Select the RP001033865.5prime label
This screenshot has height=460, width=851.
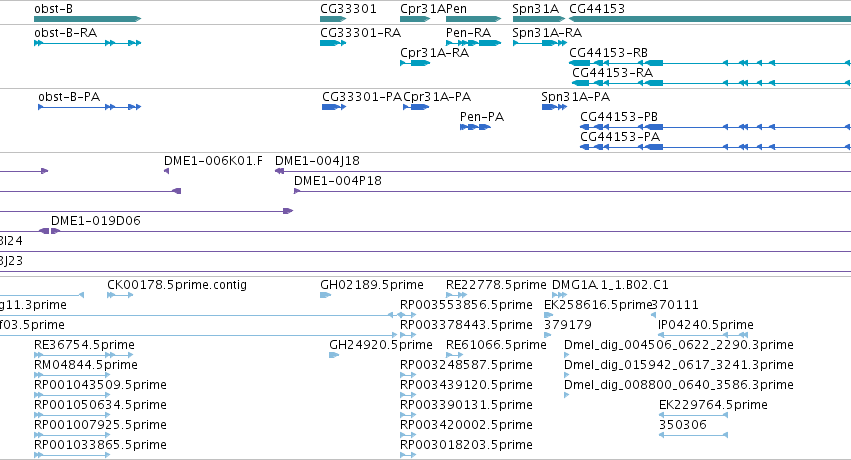pos(100,445)
